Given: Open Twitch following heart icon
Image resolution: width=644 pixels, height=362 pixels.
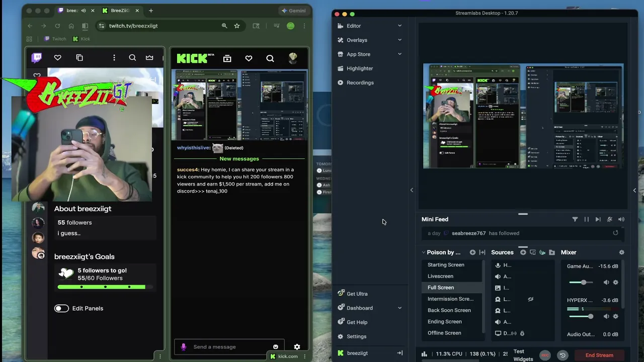Looking at the screenshot, I should pyautogui.click(x=58, y=58).
